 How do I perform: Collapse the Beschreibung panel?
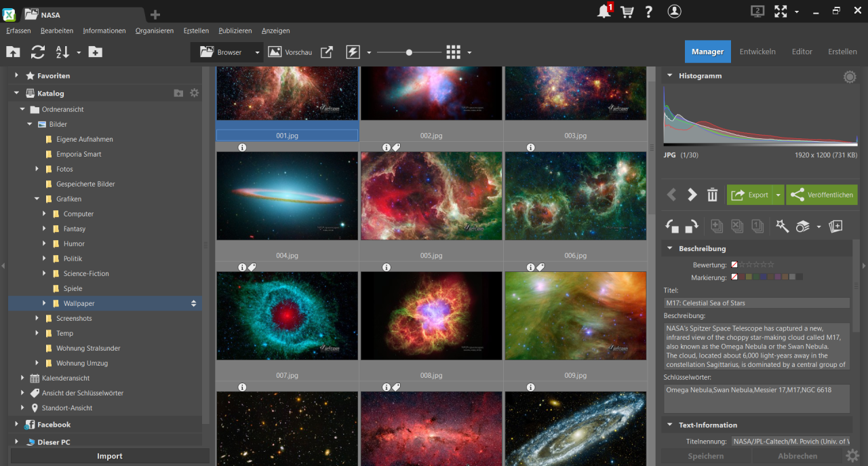pyautogui.click(x=670, y=248)
